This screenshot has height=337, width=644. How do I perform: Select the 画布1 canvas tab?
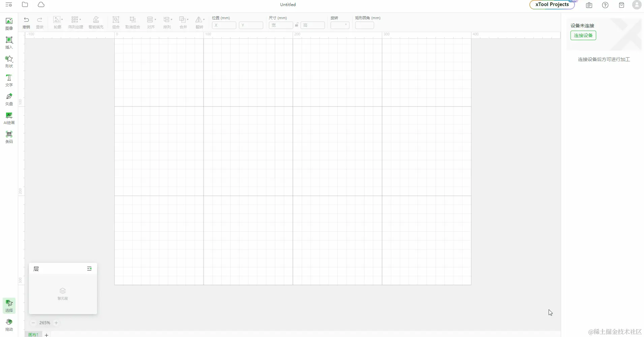pos(33,335)
